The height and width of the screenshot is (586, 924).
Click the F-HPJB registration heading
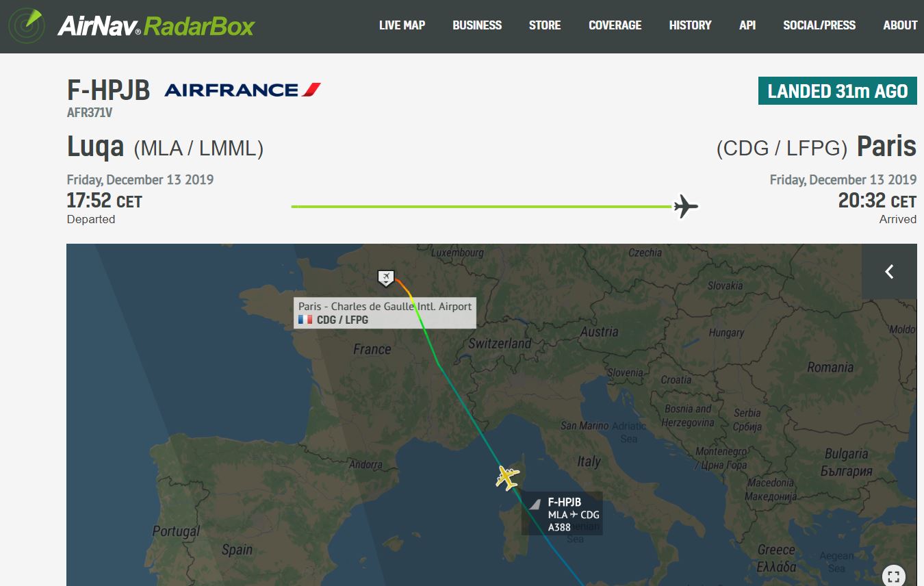(x=108, y=90)
